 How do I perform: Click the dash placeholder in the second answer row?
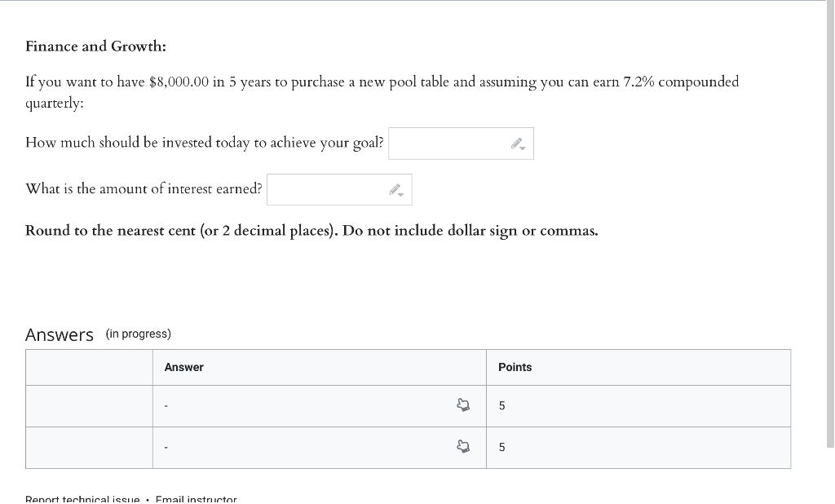pos(166,448)
